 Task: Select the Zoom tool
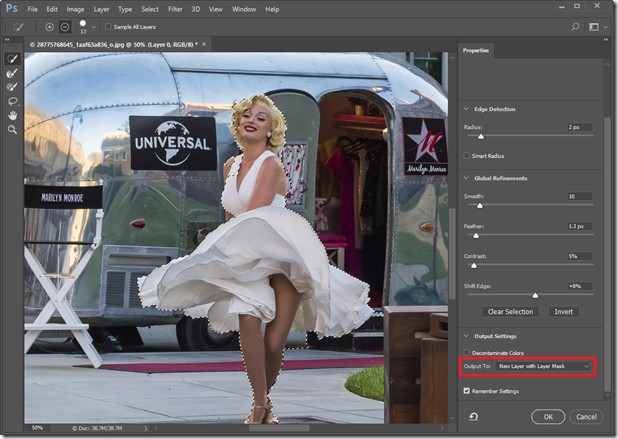point(13,129)
